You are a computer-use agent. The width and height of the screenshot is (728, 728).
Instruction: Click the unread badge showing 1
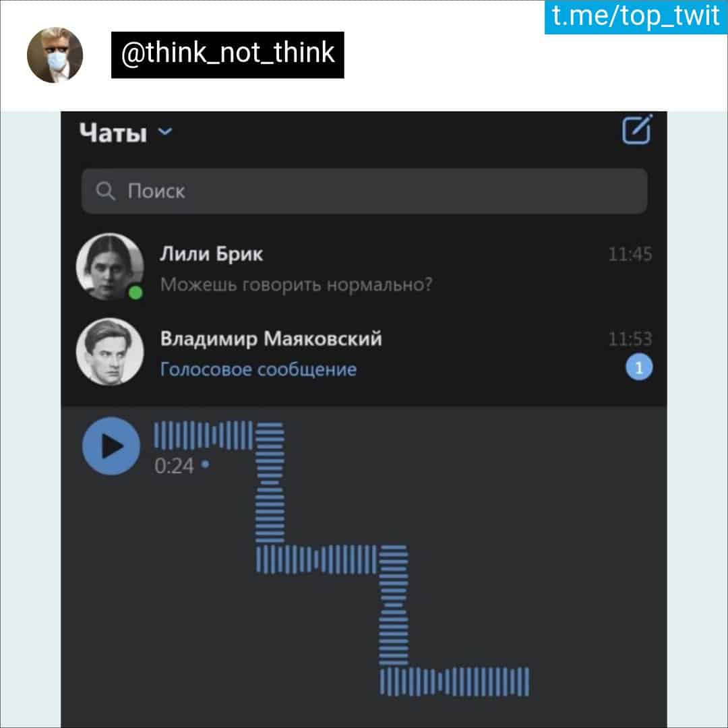(x=639, y=367)
